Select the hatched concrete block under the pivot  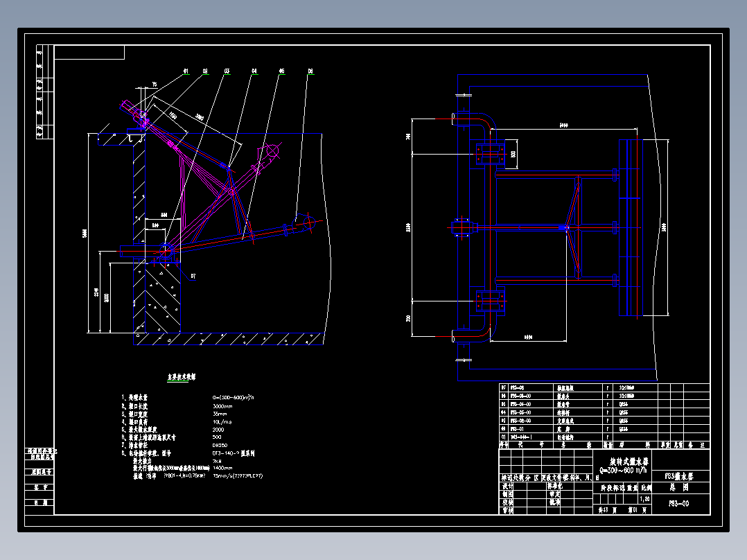pyautogui.click(x=162, y=298)
